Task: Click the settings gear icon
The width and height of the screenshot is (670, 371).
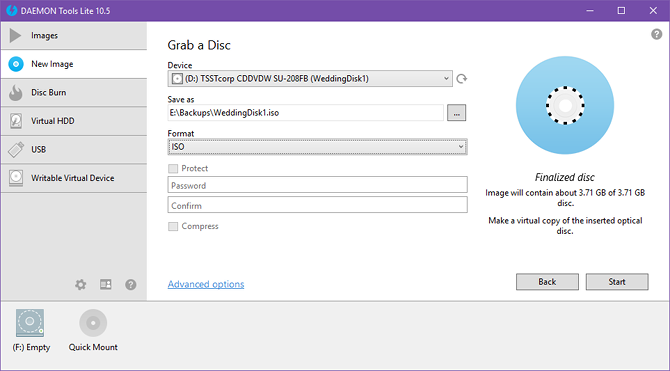Action: pyautogui.click(x=80, y=285)
